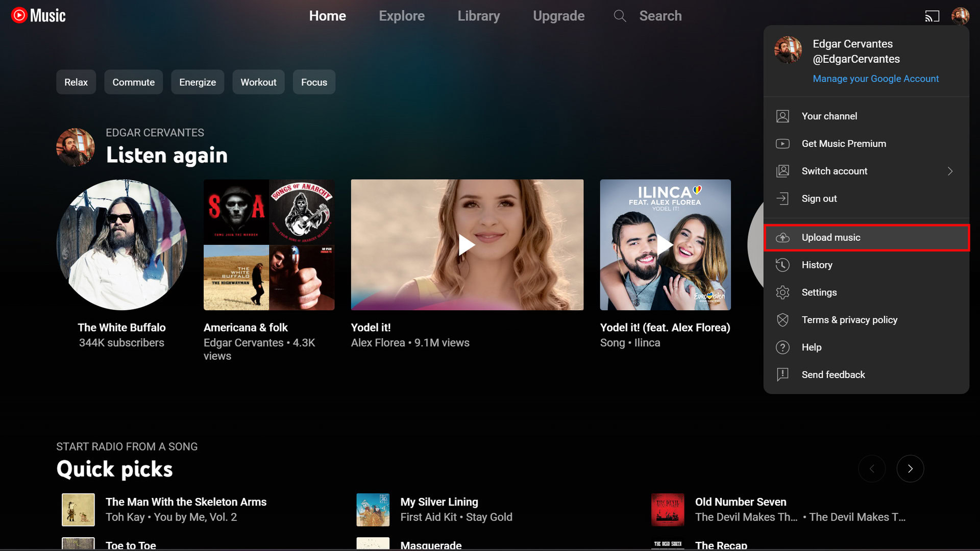The width and height of the screenshot is (980, 551).
Task: Open the Explore tab
Action: click(402, 16)
